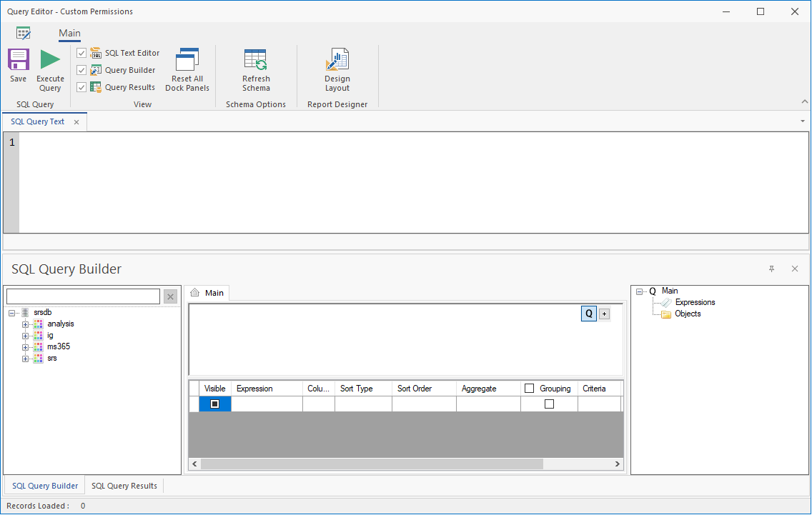Expand the analysis schema node
The image size is (812, 515).
[x=26, y=324]
